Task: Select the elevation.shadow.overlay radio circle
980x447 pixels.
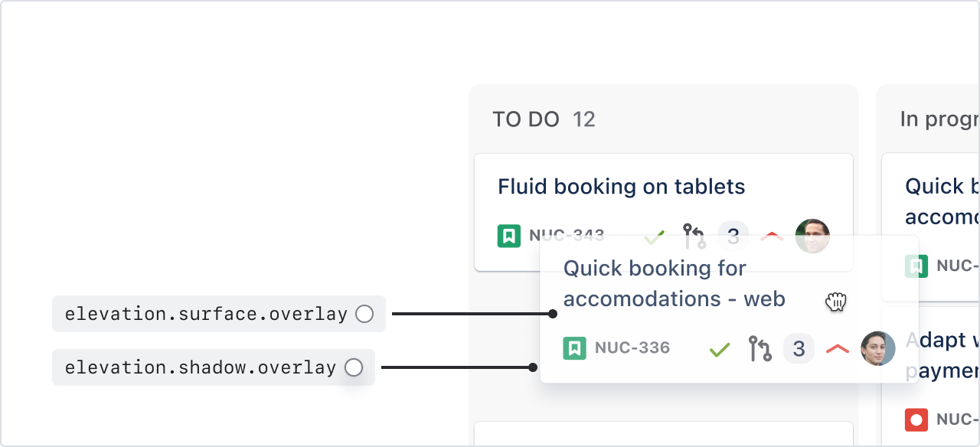Action: coord(353,367)
